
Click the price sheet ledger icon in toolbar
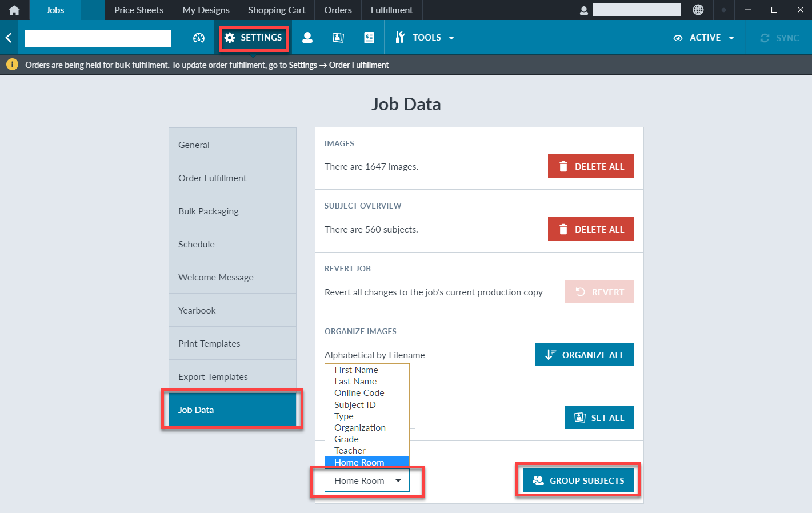tap(369, 37)
